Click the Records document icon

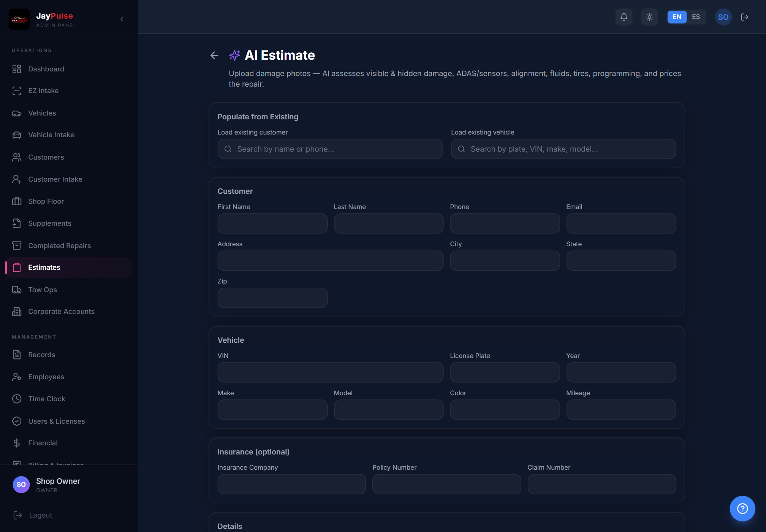point(17,355)
